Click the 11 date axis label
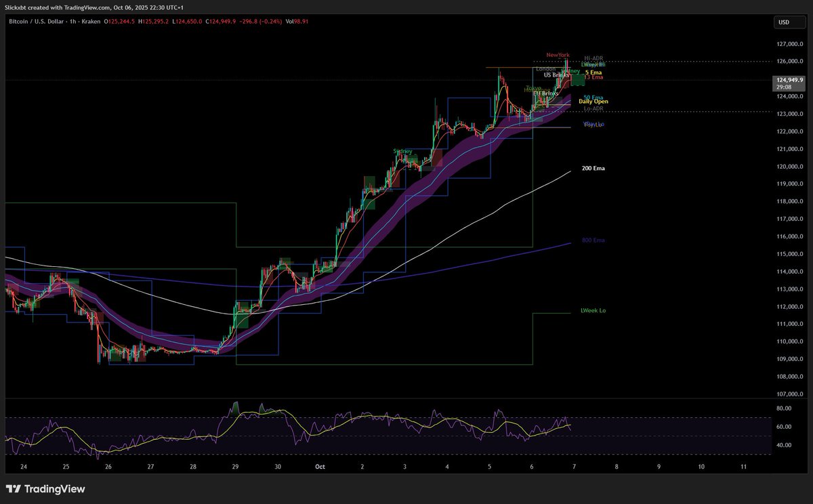This screenshot has height=504, width=813. 743,467
